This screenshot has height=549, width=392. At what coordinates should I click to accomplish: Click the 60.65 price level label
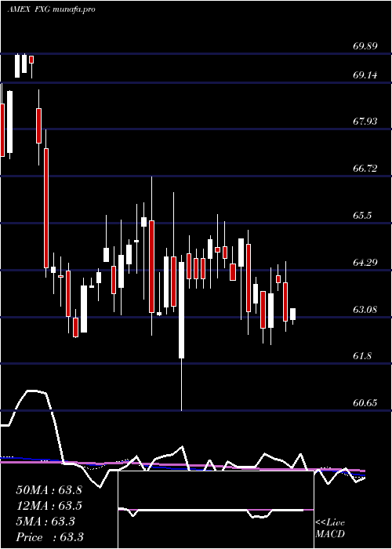point(365,403)
